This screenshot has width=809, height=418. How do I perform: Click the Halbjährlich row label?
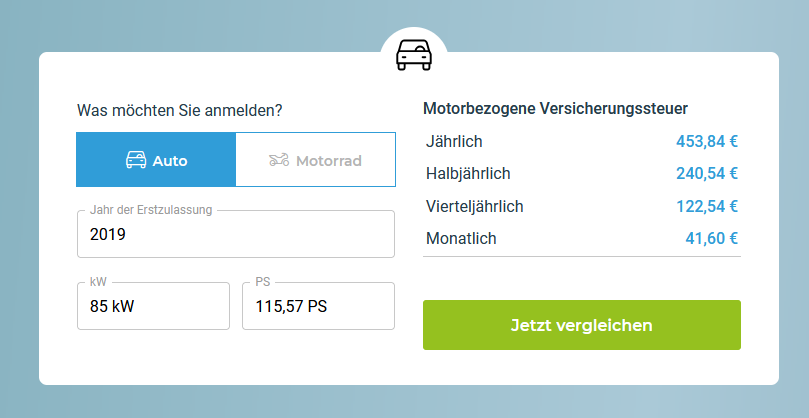468,174
